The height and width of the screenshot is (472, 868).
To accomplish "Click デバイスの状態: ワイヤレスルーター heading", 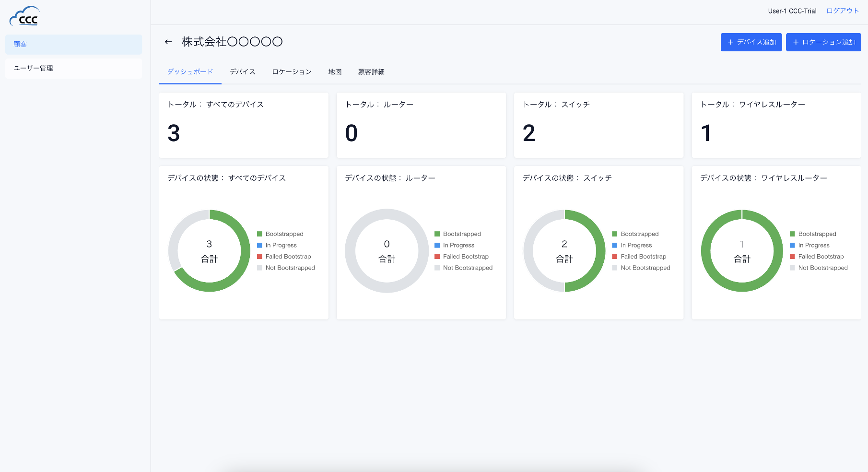I will coord(764,178).
